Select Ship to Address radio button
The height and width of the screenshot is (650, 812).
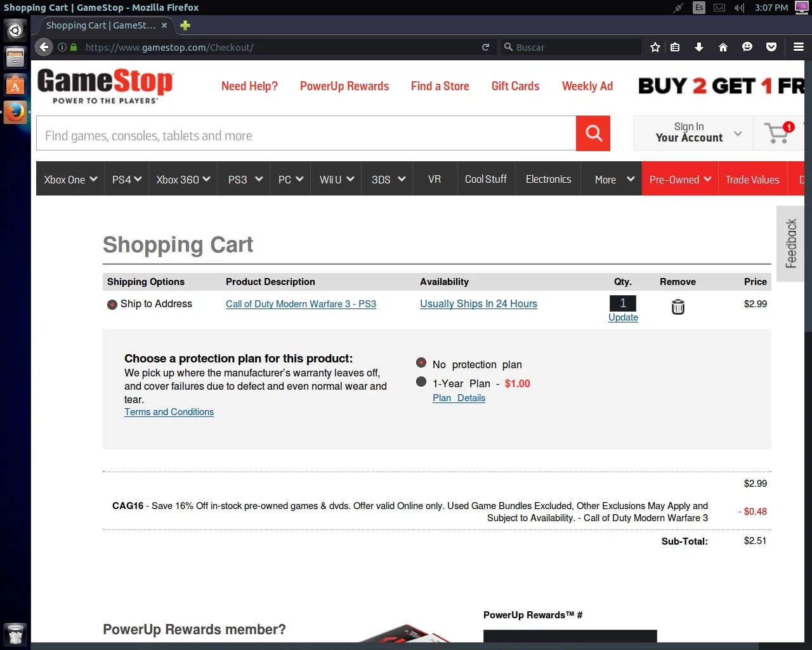pos(112,304)
